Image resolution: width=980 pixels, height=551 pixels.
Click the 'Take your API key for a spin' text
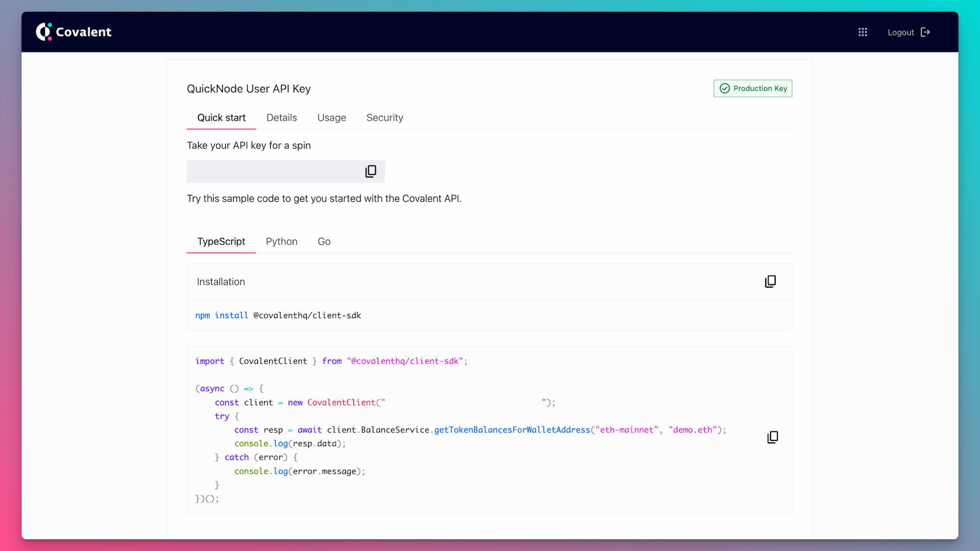[249, 146]
